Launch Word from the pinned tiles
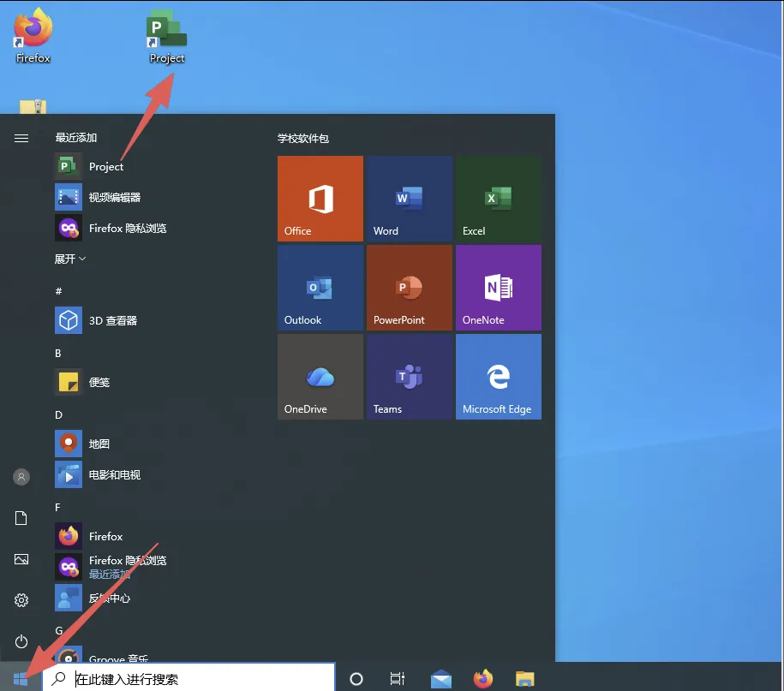Image resolution: width=784 pixels, height=691 pixels. (410, 199)
